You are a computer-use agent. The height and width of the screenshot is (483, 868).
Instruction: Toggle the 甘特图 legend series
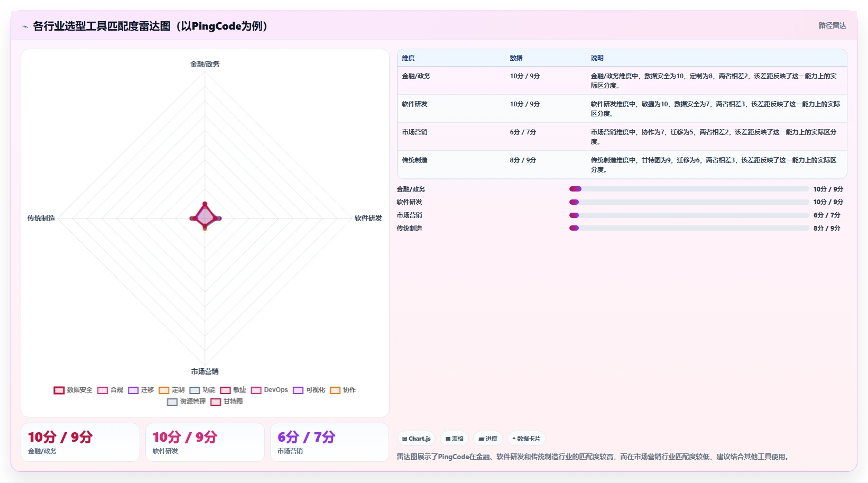pyautogui.click(x=227, y=402)
